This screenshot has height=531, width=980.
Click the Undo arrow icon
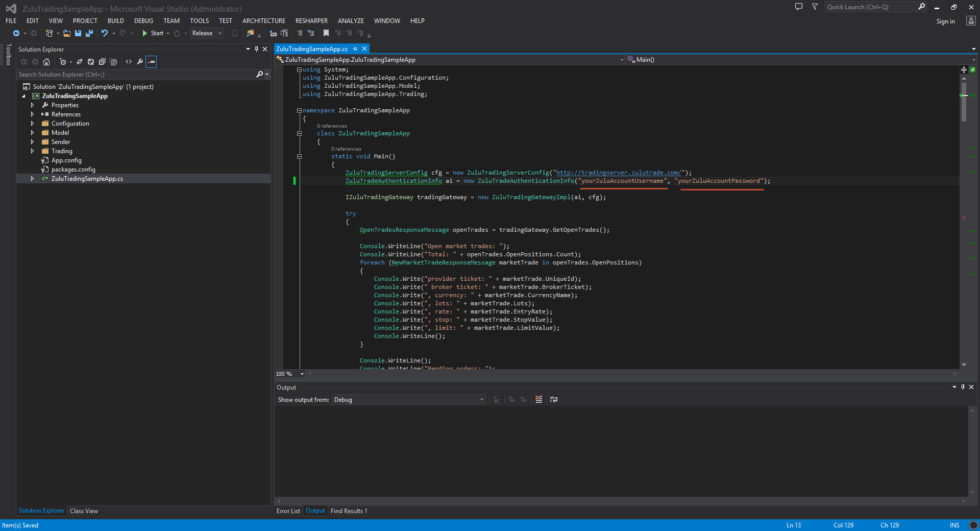pyautogui.click(x=104, y=33)
